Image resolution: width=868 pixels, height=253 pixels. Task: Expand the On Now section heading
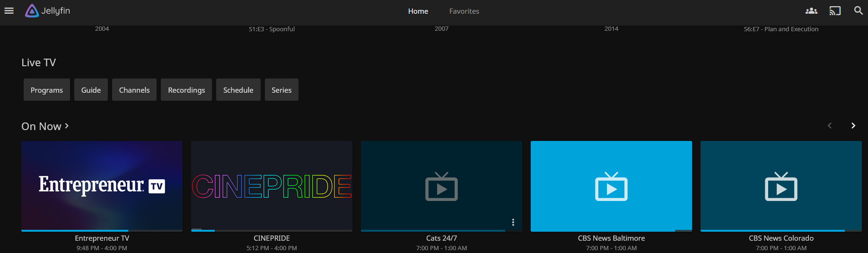tap(45, 126)
